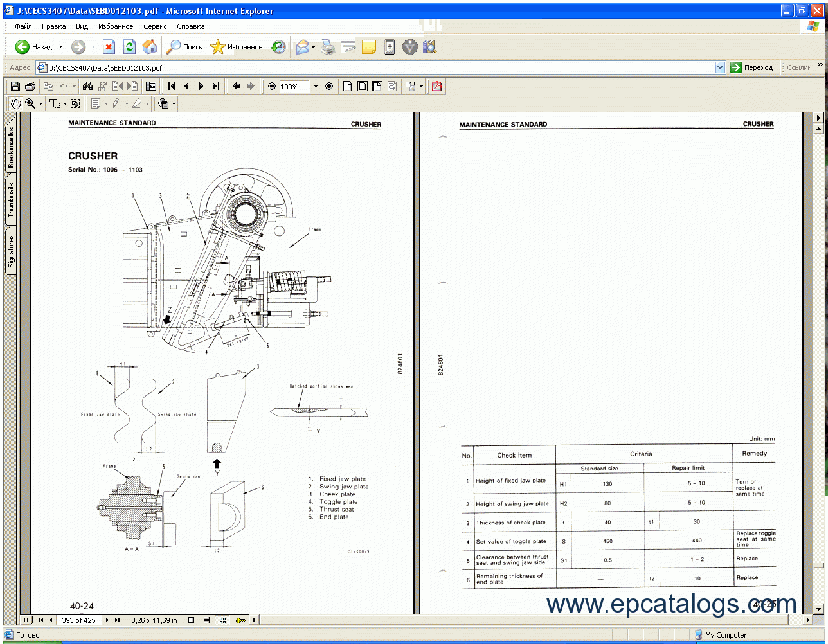Click the Поиск search button

185,47
